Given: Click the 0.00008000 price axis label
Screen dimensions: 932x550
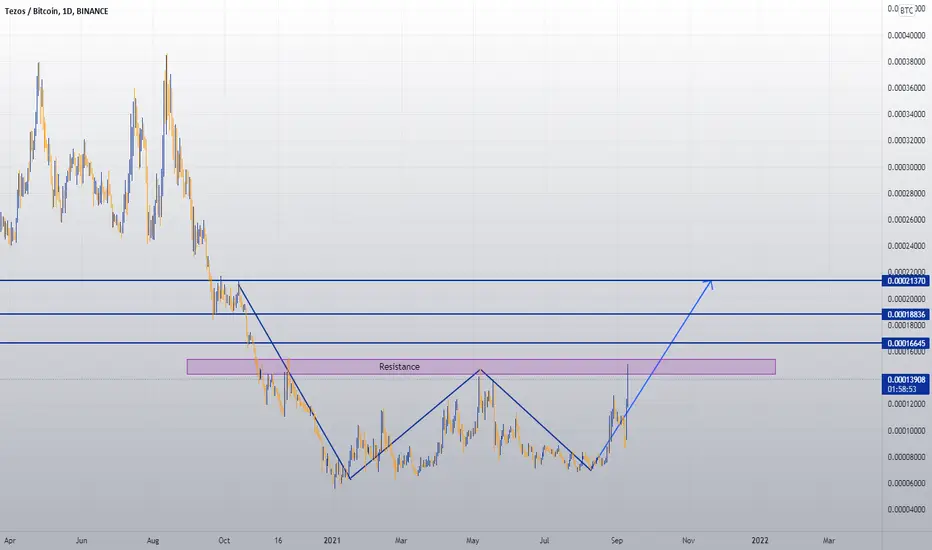Looking at the screenshot, I should click(906, 457).
